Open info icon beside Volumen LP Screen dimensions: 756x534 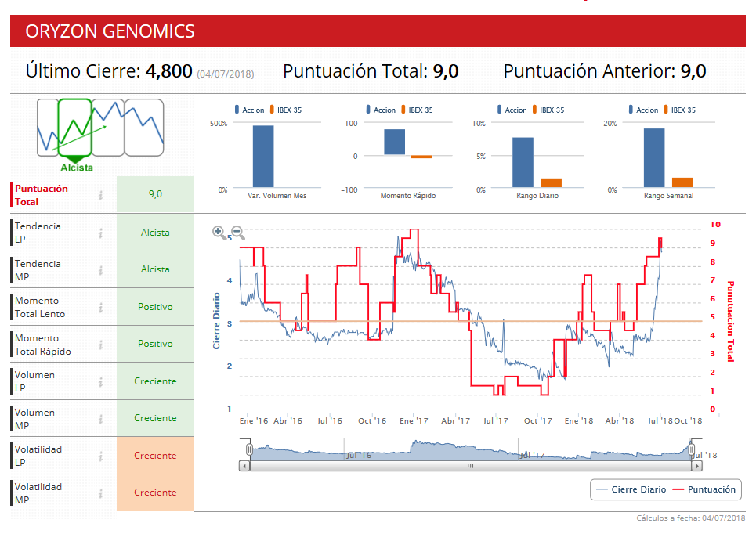pos(101,382)
